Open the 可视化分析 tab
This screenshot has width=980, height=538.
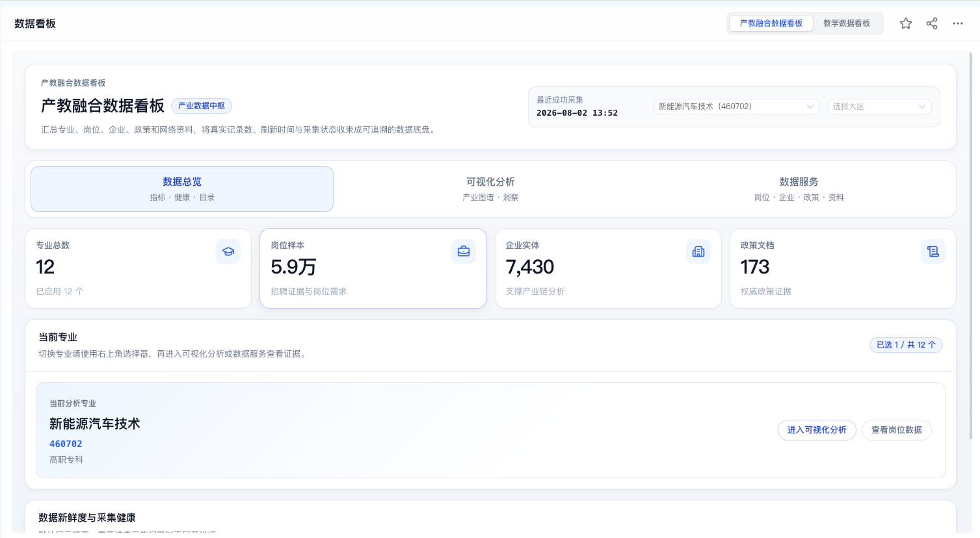pos(490,189)
